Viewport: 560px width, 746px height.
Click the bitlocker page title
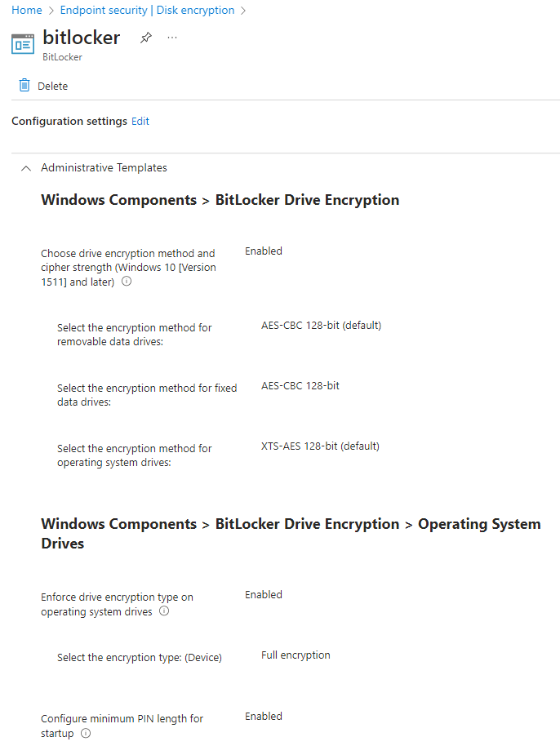[82, 38]
